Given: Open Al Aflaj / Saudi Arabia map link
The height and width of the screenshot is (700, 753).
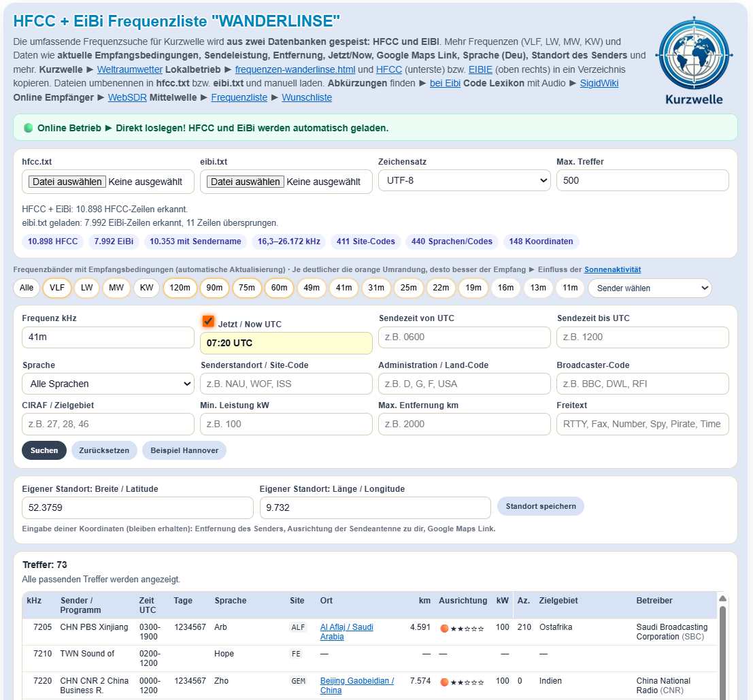Looking at the screenshot, I should [x=347, y=632].
